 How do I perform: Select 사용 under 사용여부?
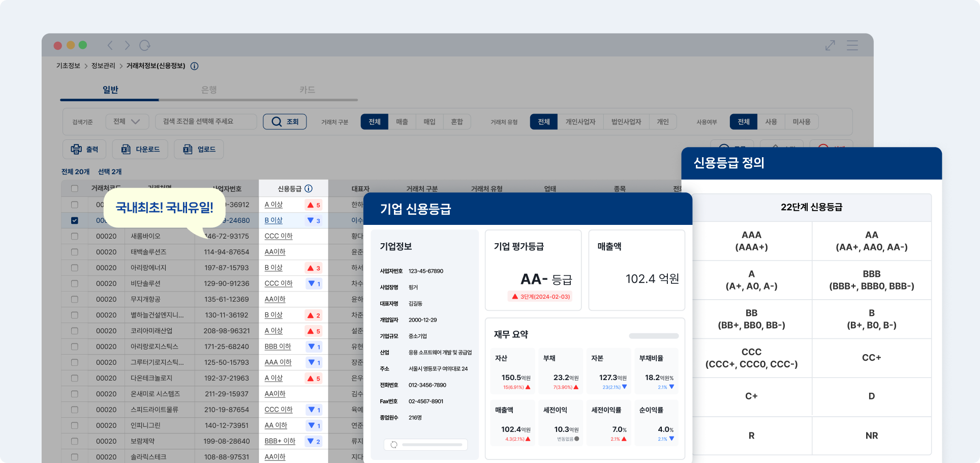click(771, 122)
